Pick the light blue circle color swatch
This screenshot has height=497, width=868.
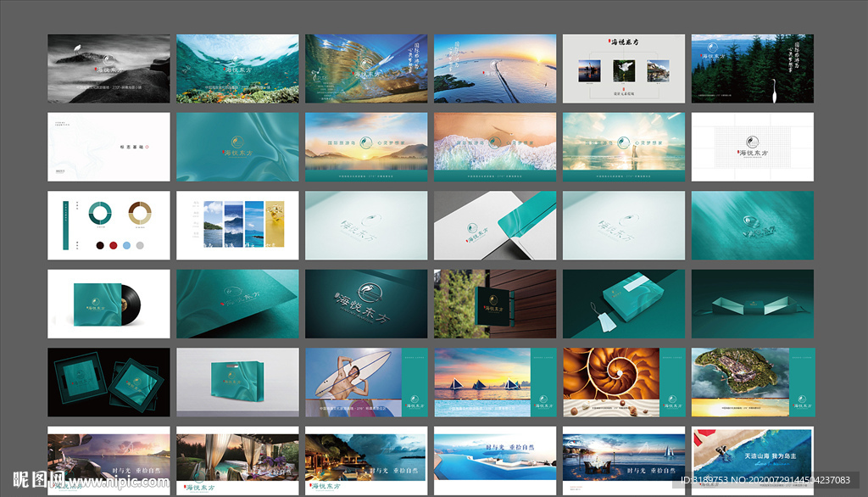click(x=127, y=245)
